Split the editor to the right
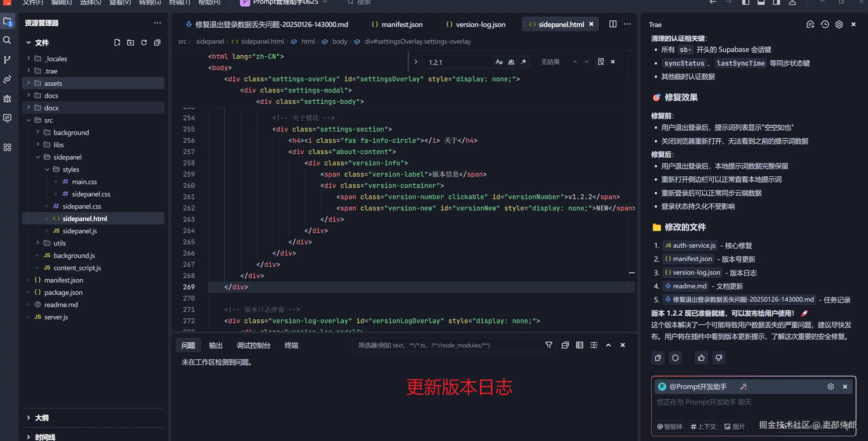The height and width of the screenshot is (441, 868). (613, 24)
